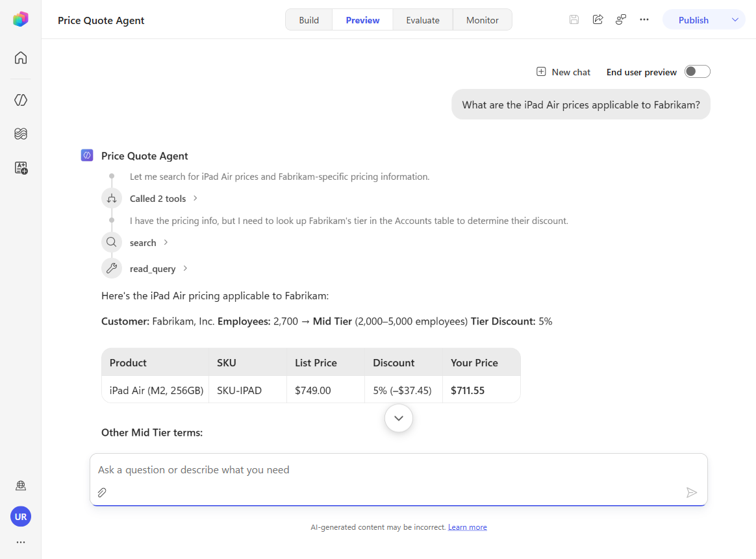Go to Home in the sidebar
The image size is (756, 559).
coord(21,58)
